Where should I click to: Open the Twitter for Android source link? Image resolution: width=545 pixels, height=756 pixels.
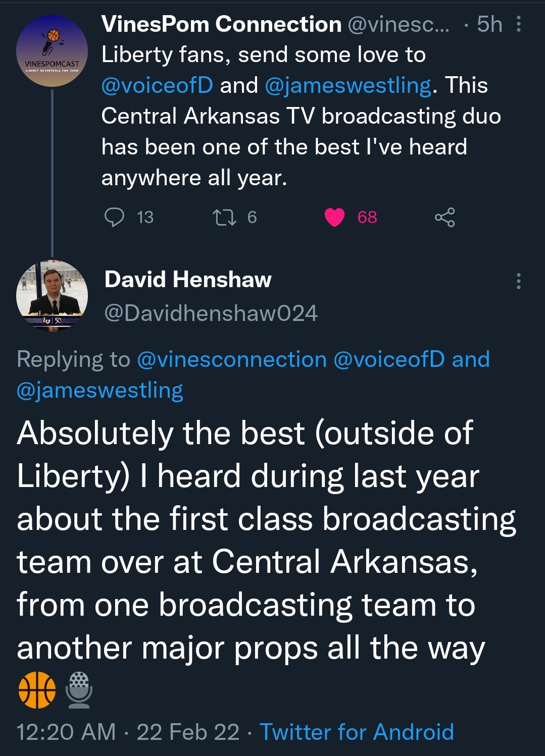(x=357, y=732)
